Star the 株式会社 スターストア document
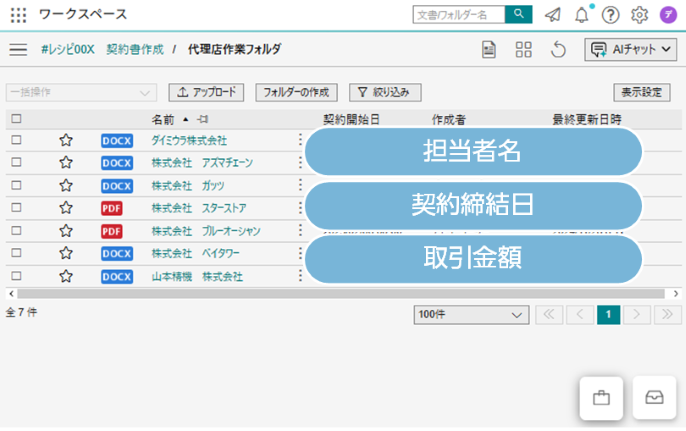This screenshot has height=431, width=686. point(66,208)
